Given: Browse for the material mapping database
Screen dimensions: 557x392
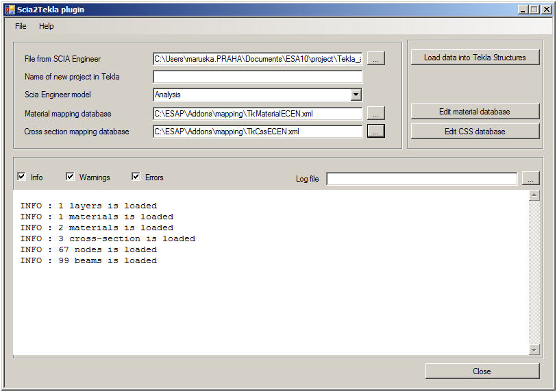Looking at the screenshot, I should (376, 113).
